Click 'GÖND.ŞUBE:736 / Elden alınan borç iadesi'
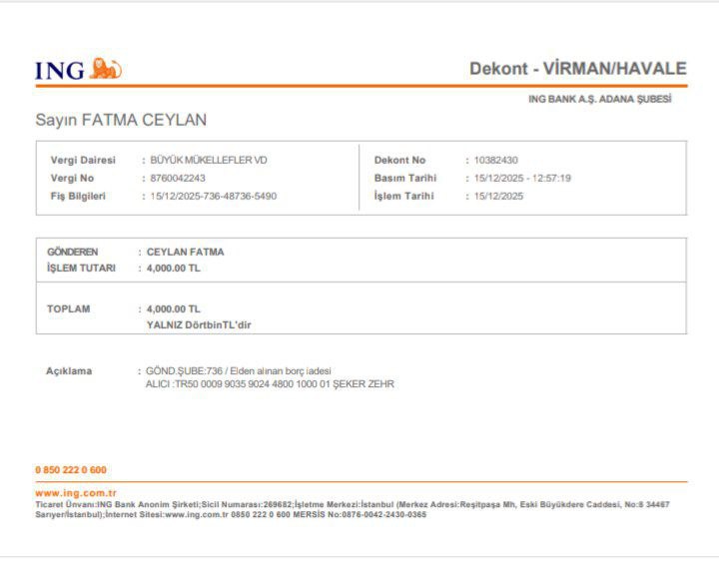Image resolution: width=719 pixels, height=588 pixels. pos(239,370)
